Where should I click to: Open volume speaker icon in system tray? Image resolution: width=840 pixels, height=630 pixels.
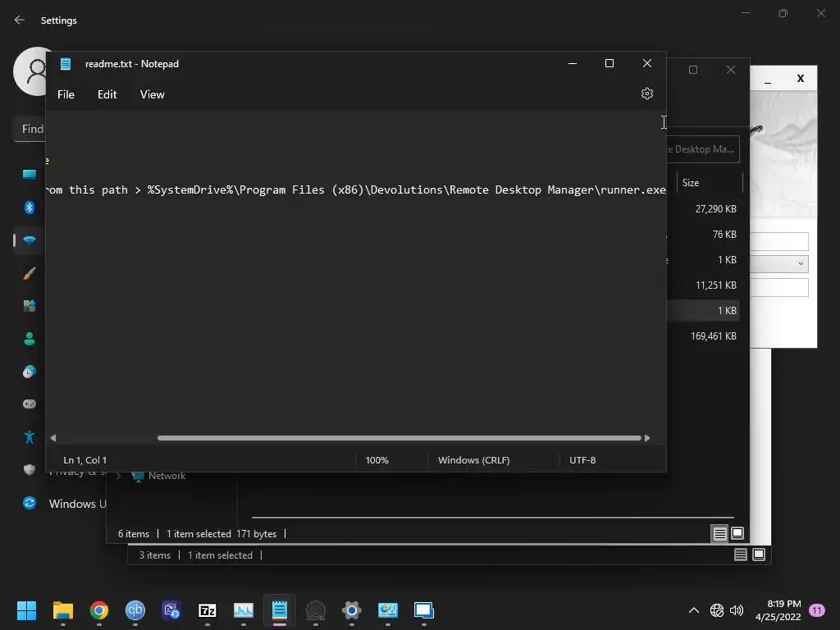click(x=737, y=610)
